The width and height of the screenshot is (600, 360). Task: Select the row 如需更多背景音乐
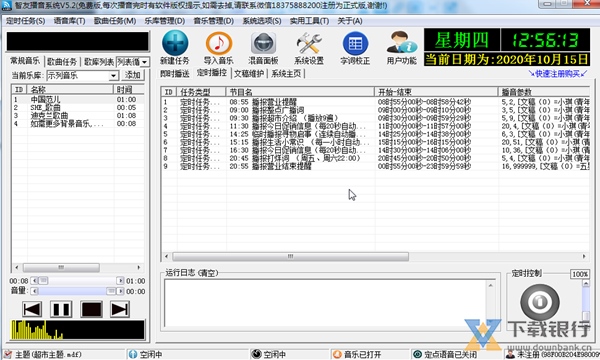tap(78, 124)
